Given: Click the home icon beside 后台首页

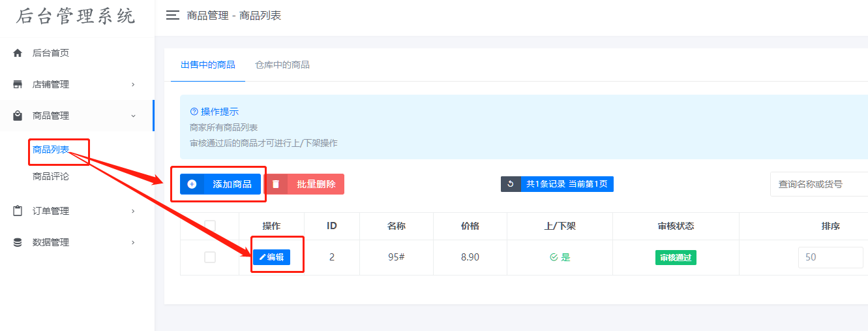Looking at the screenshot, I should coord(18,53).
